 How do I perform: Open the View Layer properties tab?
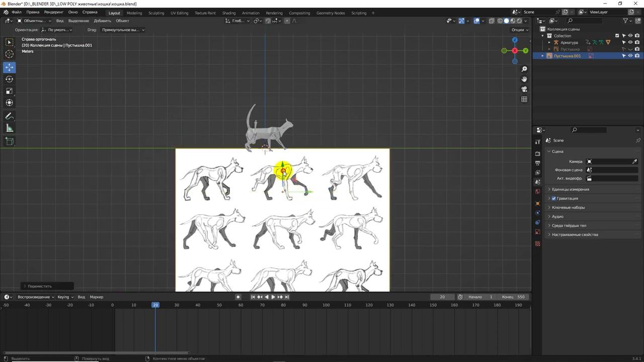coord(538,172)
